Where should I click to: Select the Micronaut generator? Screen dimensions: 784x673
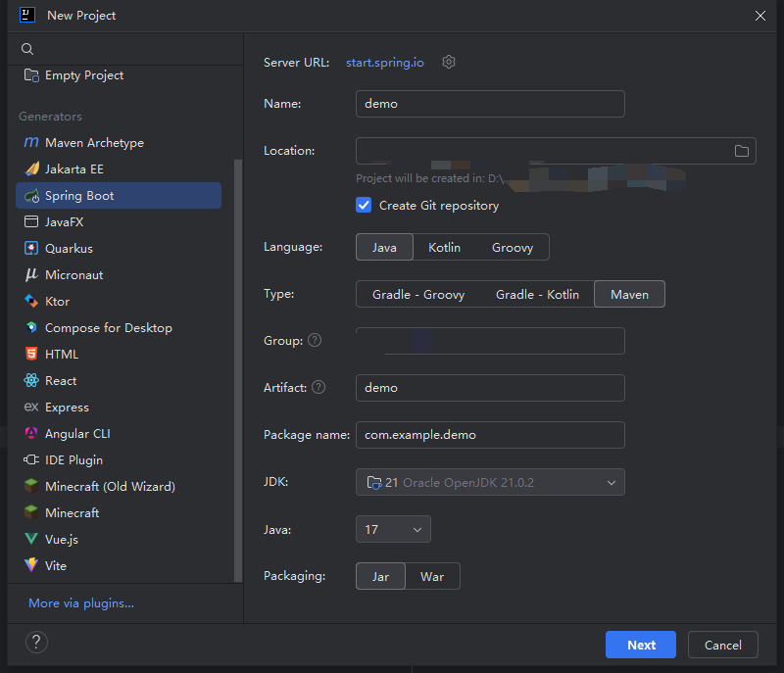pos(73,275)
